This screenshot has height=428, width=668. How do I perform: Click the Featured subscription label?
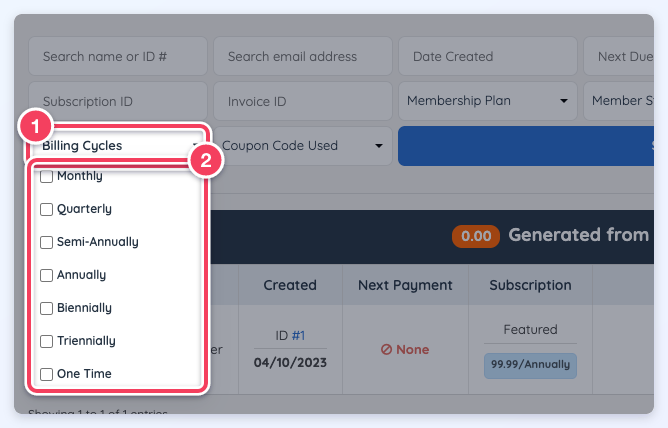pos(530,329)
